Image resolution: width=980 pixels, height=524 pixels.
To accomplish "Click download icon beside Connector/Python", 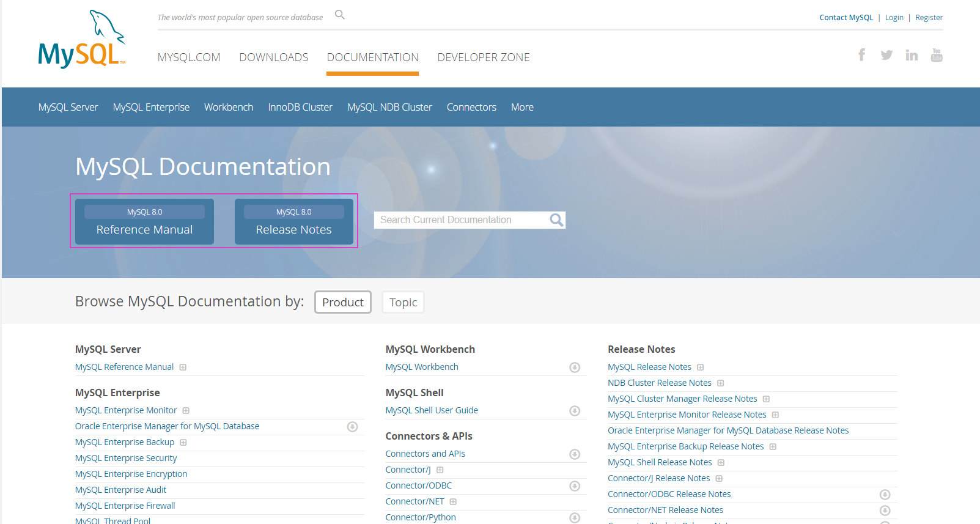I will (x=575, y=518).
